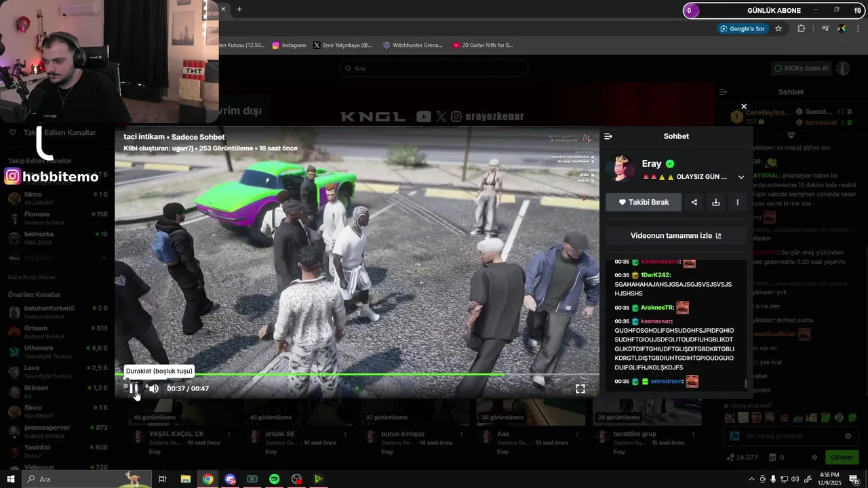Click KICKs Satın Al button
This screenshot has height=488, width=868.
point(802,68)
